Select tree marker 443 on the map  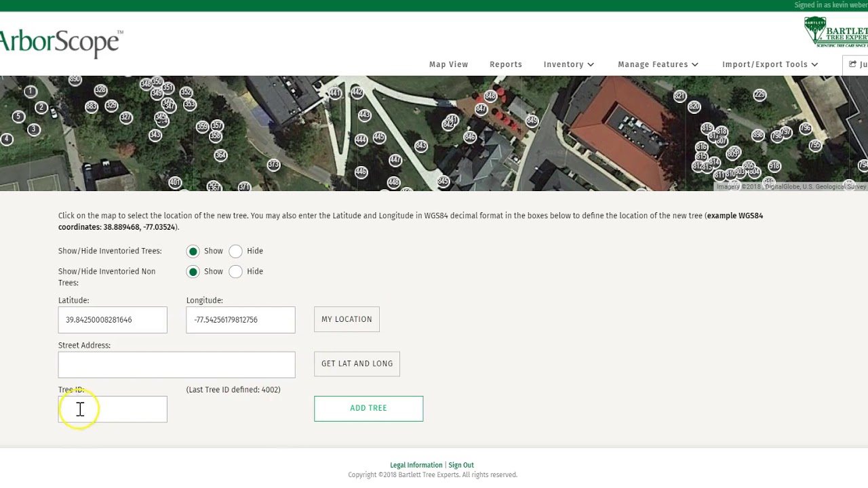tap(364, 115)
